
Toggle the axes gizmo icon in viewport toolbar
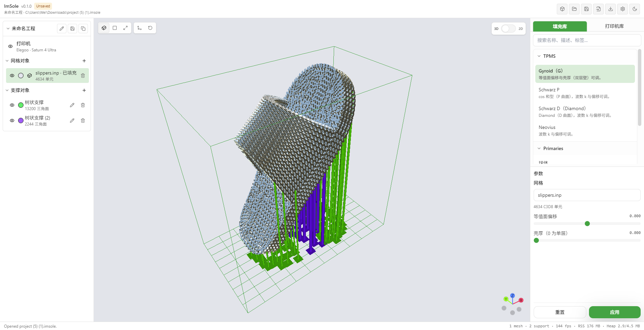(x=140, y=28)
